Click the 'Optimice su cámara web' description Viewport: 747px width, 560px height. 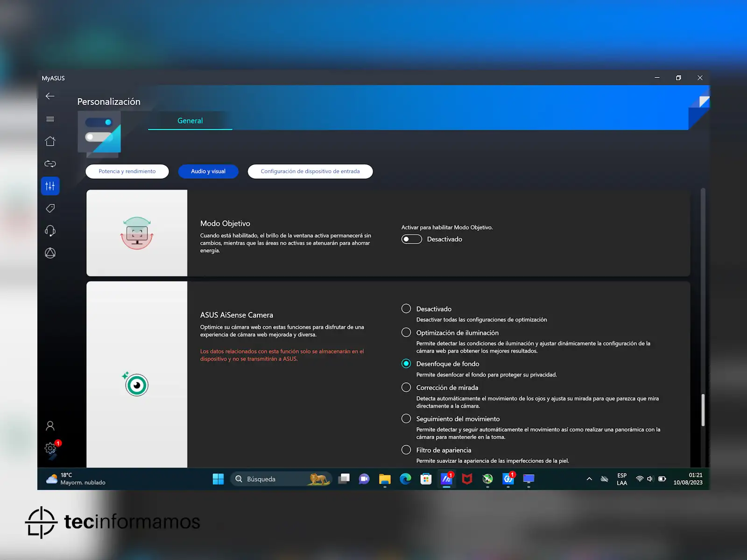pos(282,331)
